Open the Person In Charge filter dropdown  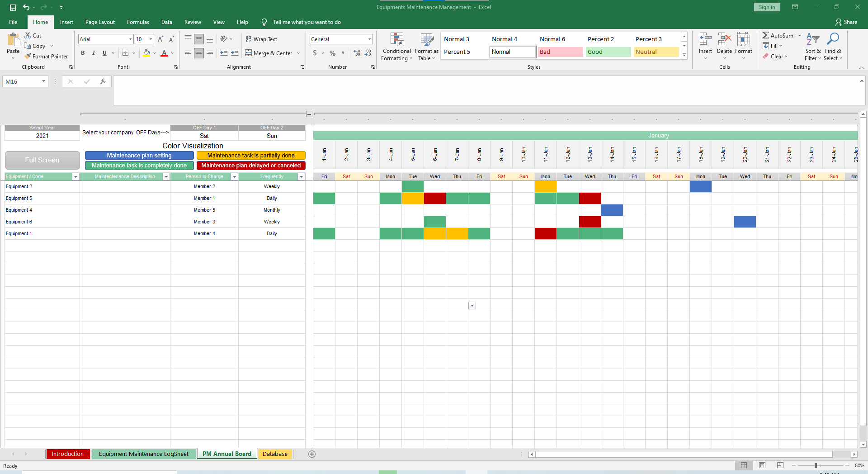pos(235,177)
